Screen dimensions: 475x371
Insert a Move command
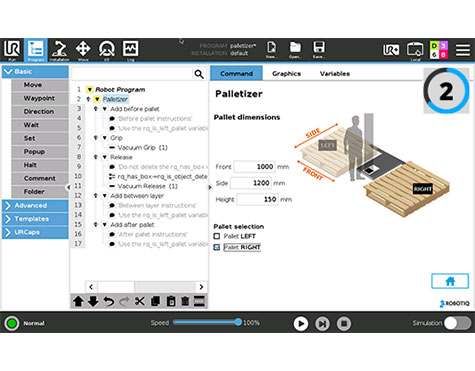[x=40, y=85]
